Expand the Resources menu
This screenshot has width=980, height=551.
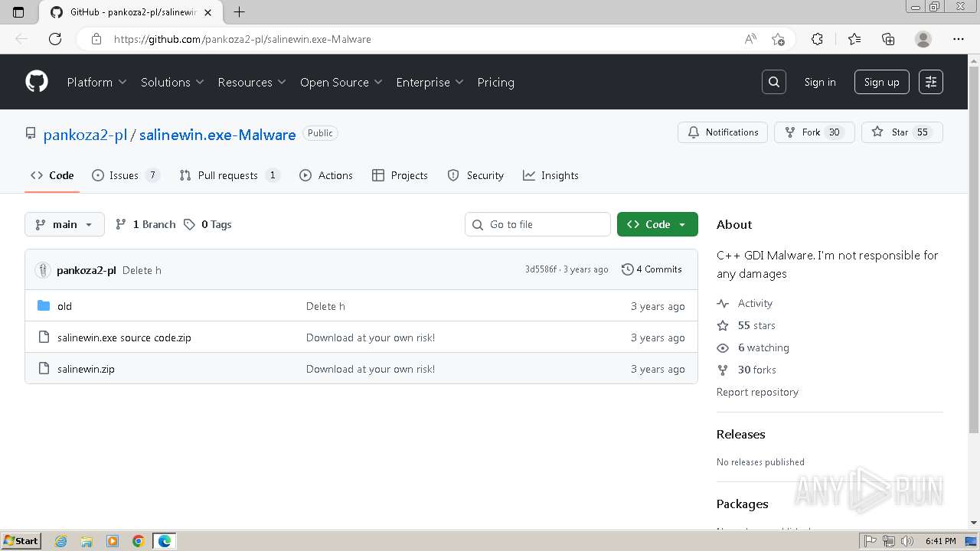252,82
